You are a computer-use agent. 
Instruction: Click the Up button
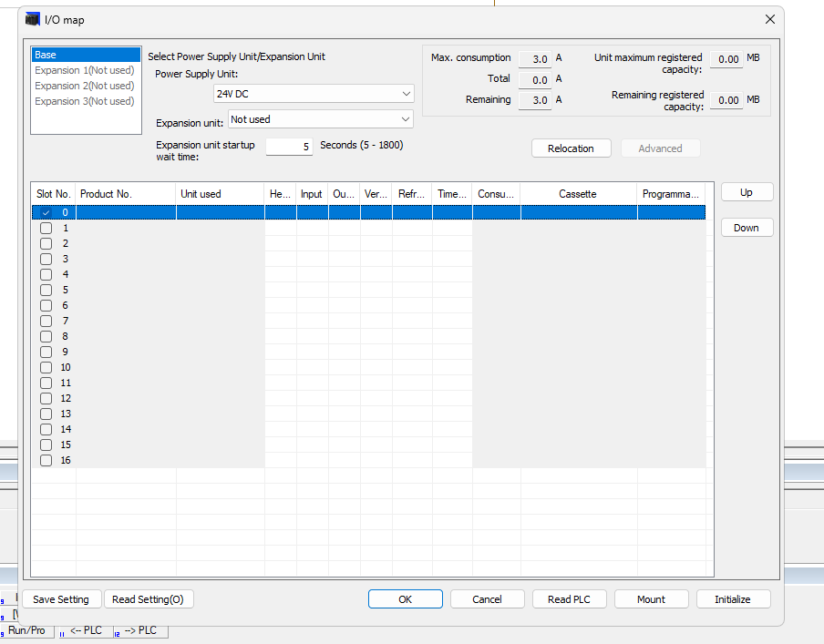click(747, 192)
